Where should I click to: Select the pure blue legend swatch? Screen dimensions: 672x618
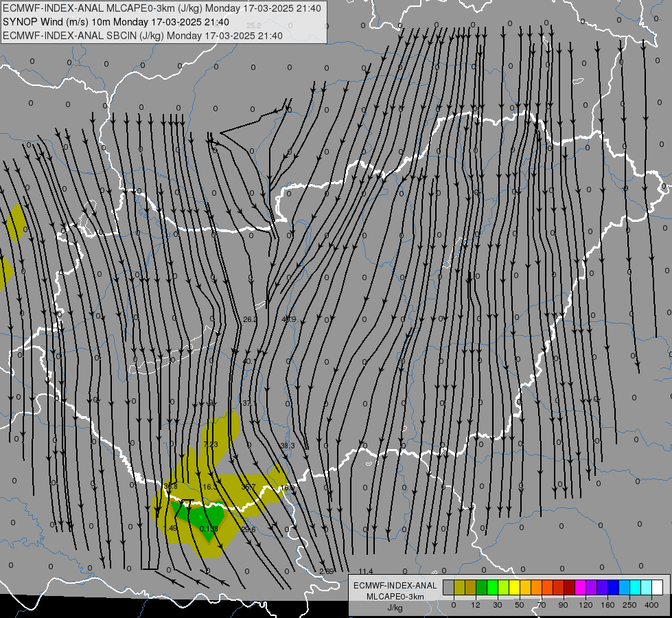coord(614,587)
